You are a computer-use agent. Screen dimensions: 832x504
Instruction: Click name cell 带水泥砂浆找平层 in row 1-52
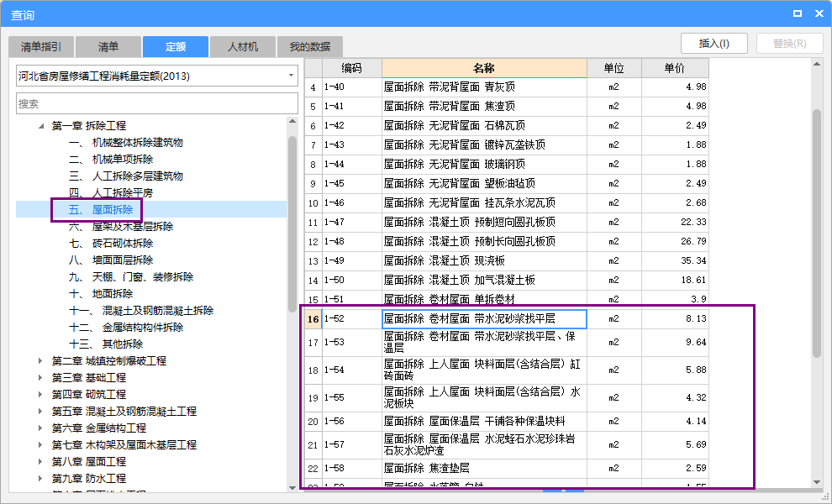coord(484,319)
